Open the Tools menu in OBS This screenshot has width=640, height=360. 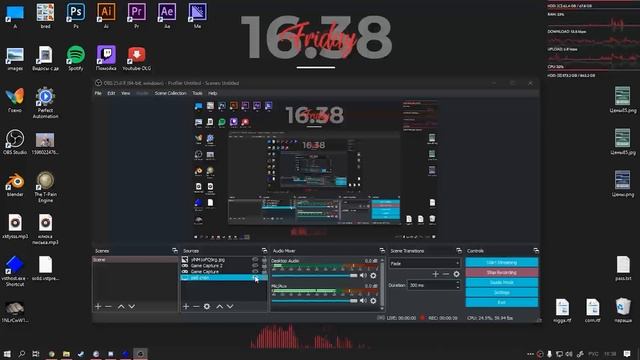[197, 93]
